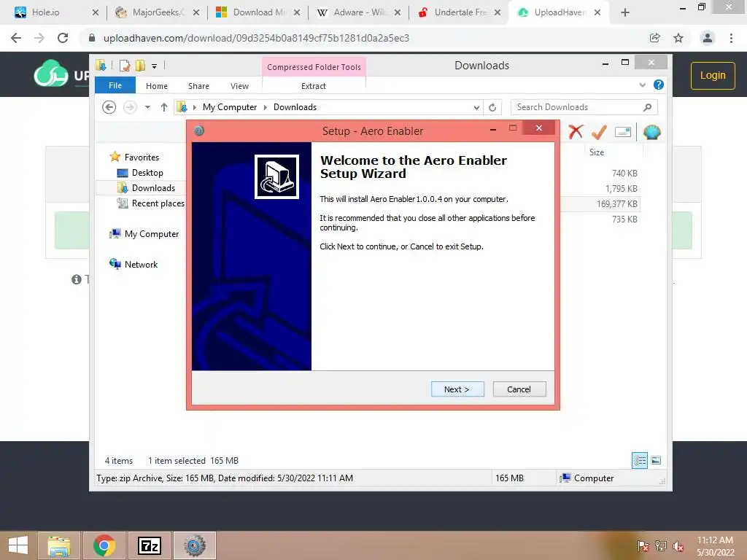
Task: Click the search magnifier icon in Explorer
Action: coord(647,107)
